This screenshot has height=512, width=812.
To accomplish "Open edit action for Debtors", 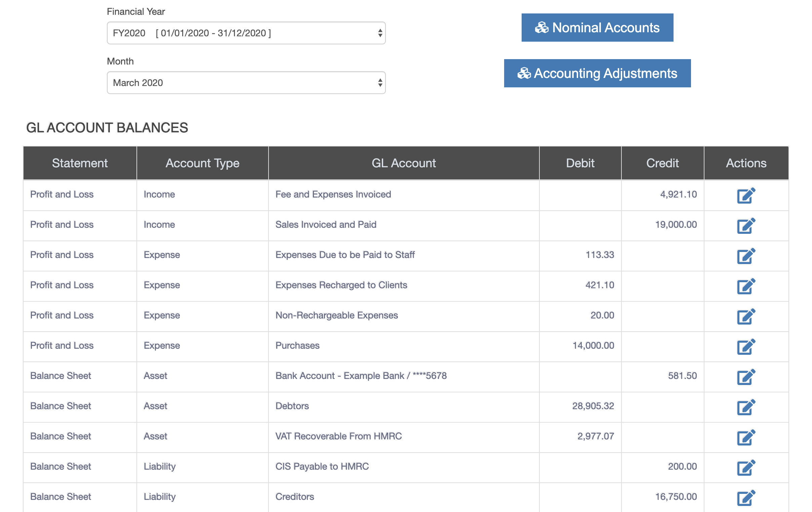I will 745,407.
